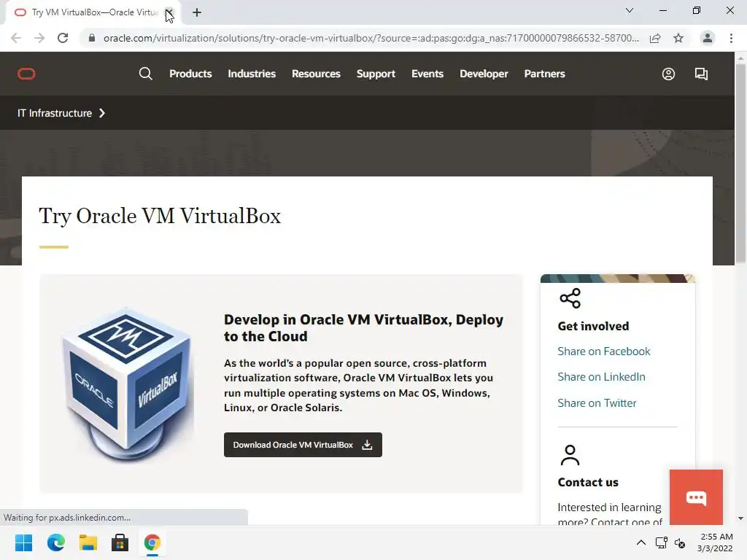Open the Oracle site search magnifier
This screenshot has width=747, height=560.
[x=146, y=74]
